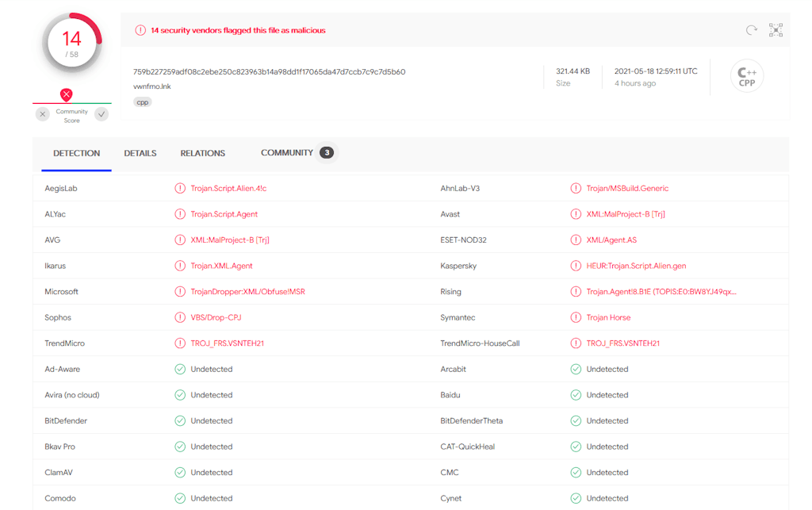Click TrendMicro detection alert icon

point(180,343)
